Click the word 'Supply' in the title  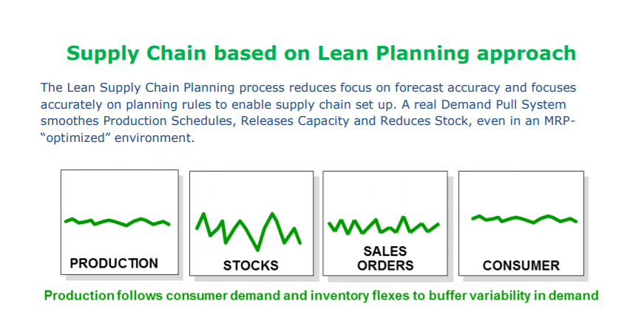[103, 54]
